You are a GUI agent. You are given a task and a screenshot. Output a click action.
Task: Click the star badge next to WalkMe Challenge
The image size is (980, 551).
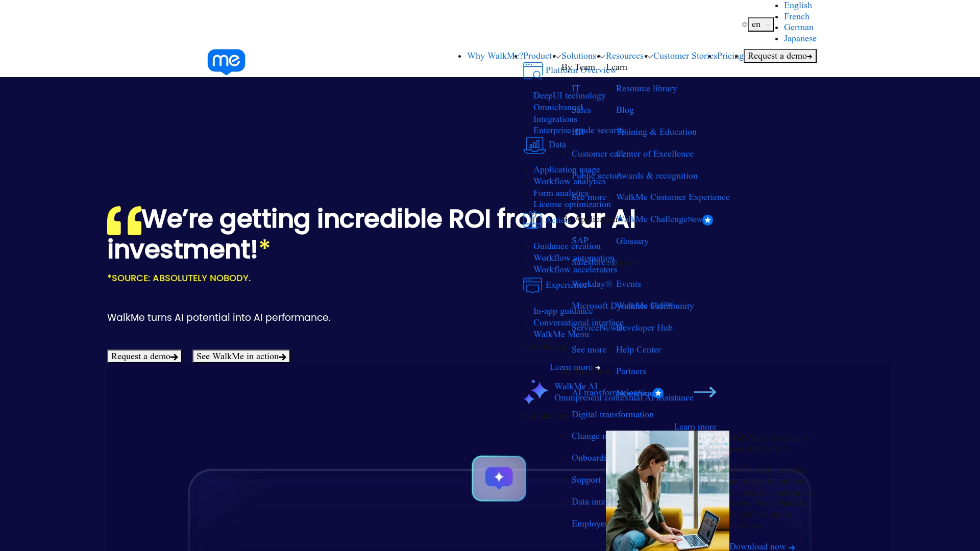[707, 220]
